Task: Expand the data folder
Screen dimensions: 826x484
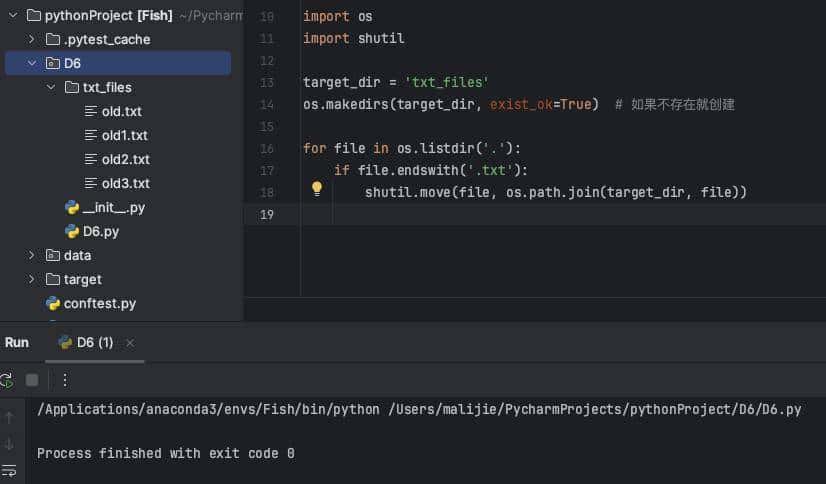Action: [32, 255]
